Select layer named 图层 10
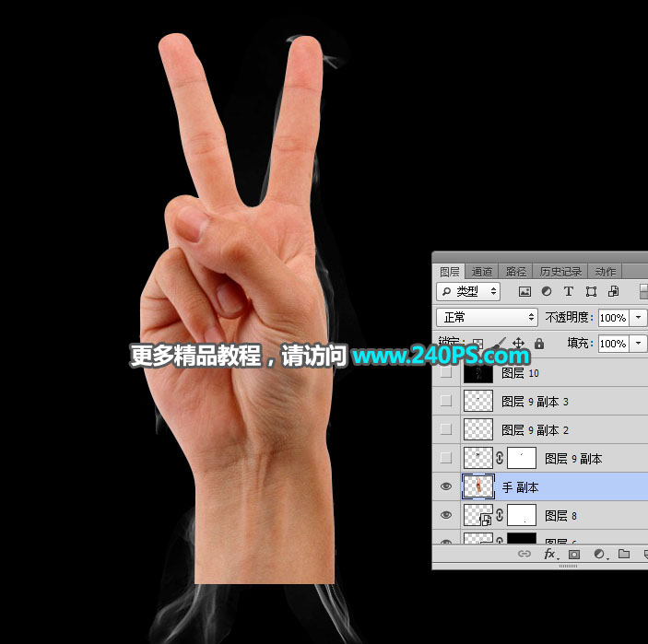Image resolution: width=648 pixels, height=644 pixels. 520,373
